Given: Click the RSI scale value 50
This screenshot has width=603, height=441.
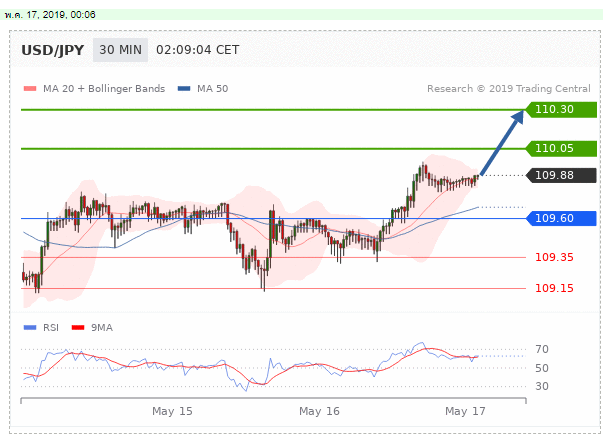Looking at the screenshot, I should pos(542,368).
